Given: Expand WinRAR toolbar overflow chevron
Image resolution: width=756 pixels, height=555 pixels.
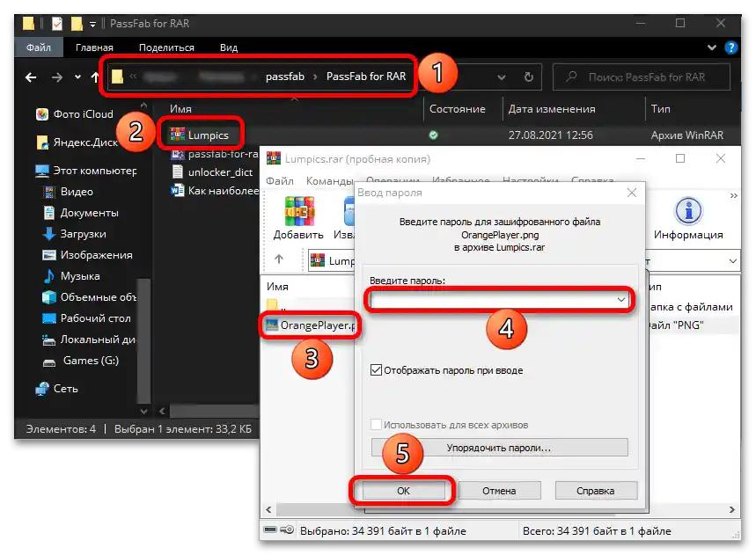Looking at the screenshot, I should click(733, 195).
